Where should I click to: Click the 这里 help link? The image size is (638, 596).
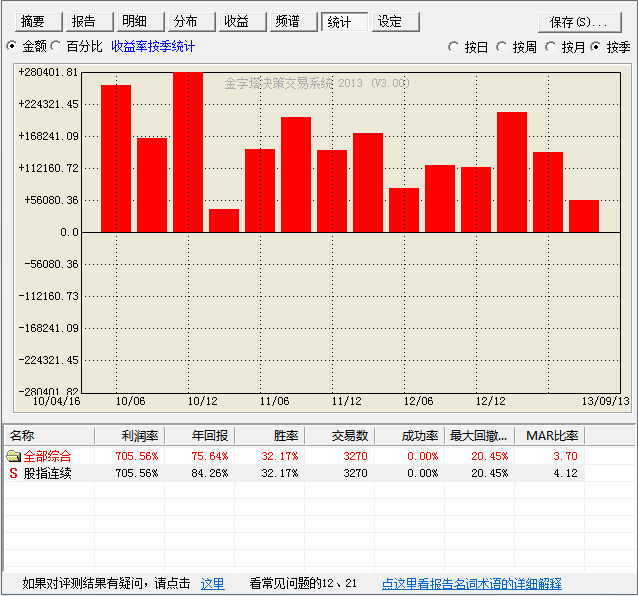pos(212,584)
